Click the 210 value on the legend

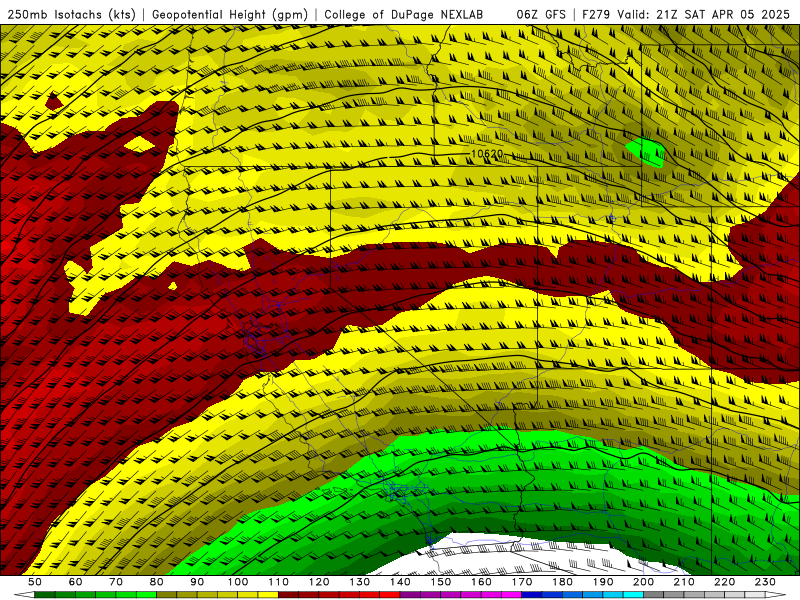point(684,582)
